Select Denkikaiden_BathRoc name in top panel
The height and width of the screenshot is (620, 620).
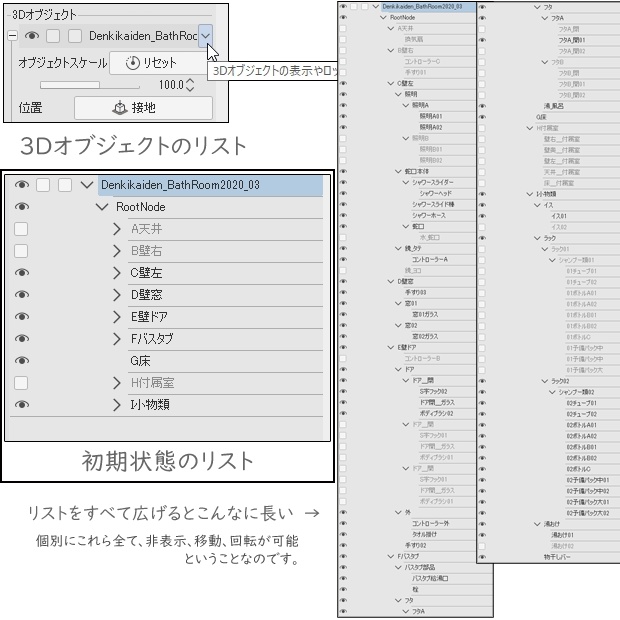(x=143, y=36)
